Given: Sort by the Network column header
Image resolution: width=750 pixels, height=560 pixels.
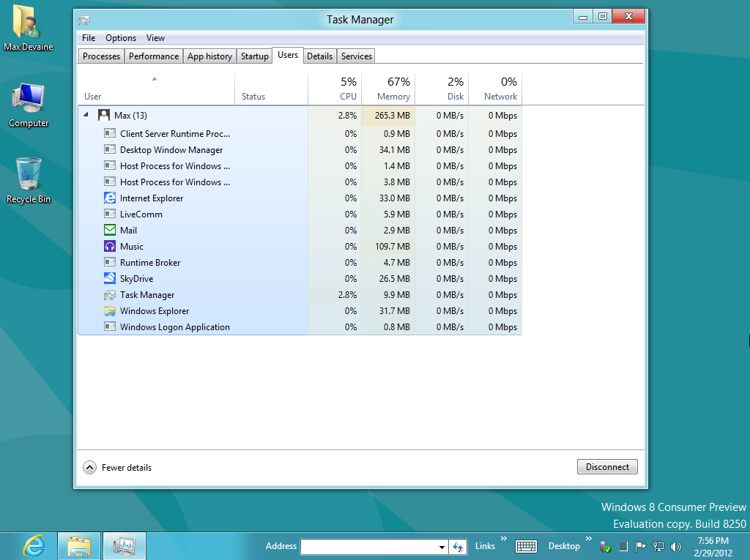Looking at the screenshot, I should pyautogui.click(x=495, y=89).
